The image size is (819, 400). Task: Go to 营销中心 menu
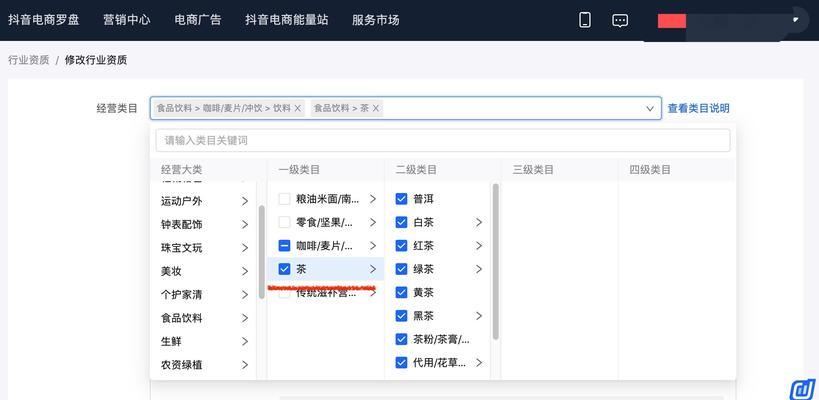pos(127,20)
